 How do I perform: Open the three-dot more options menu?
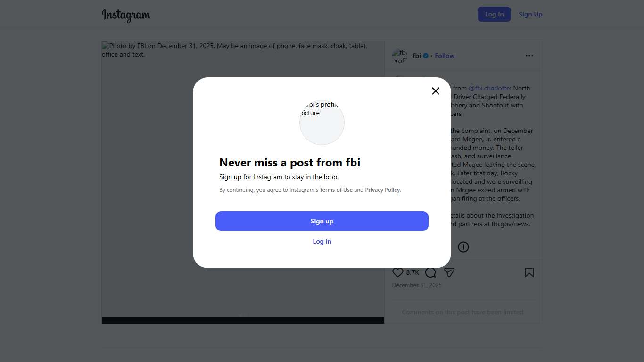529,56
